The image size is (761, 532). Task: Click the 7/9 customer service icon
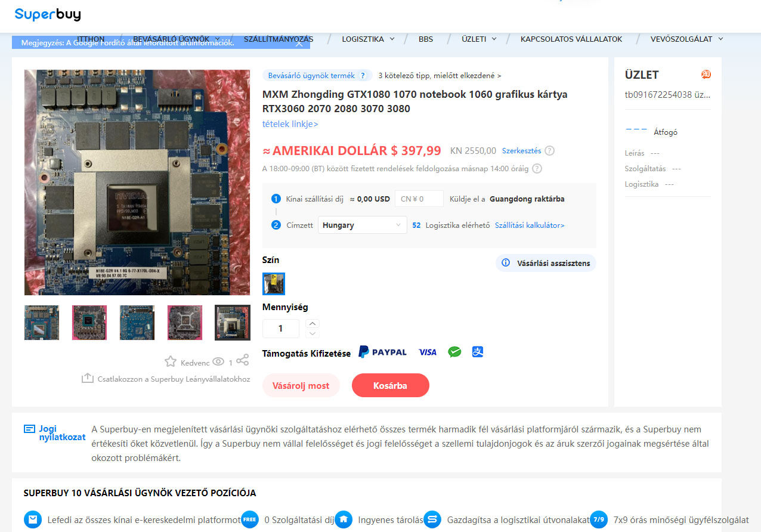pyautogui.click(x=599, y=519)
